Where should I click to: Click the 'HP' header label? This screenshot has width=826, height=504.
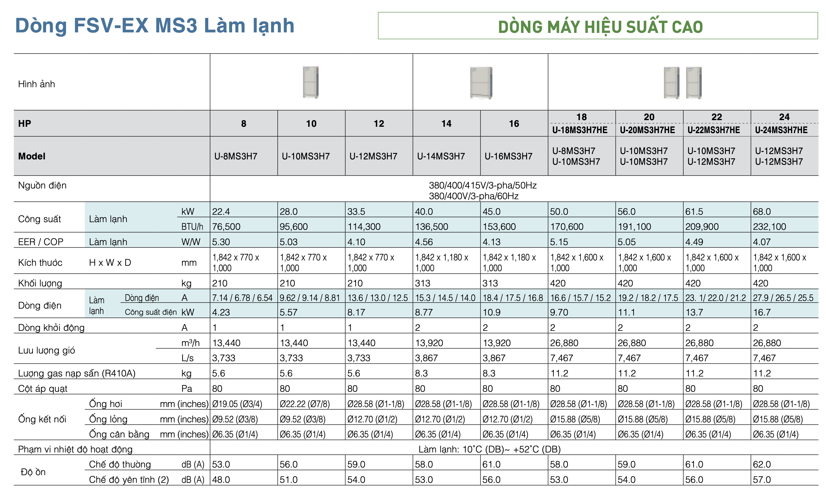coord(25,123)
